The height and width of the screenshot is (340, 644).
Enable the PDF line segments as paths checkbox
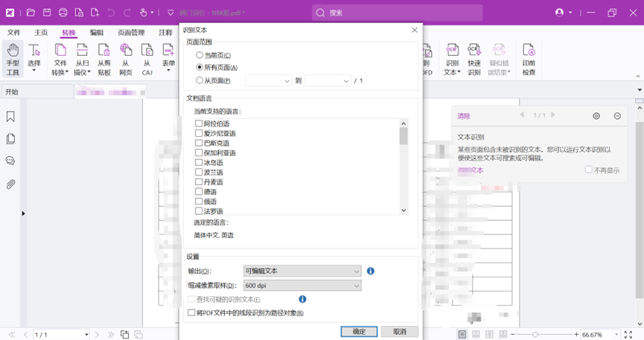tap(191, 313)
